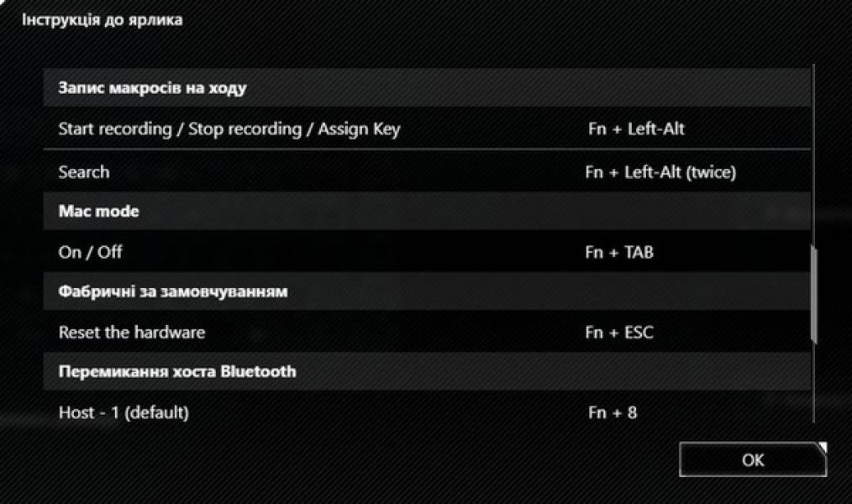This screenshot has width=852, height=504.
Task: Click the 'Перемикання хоста Bluetooth' header
Action: click(x=177, y=371)
